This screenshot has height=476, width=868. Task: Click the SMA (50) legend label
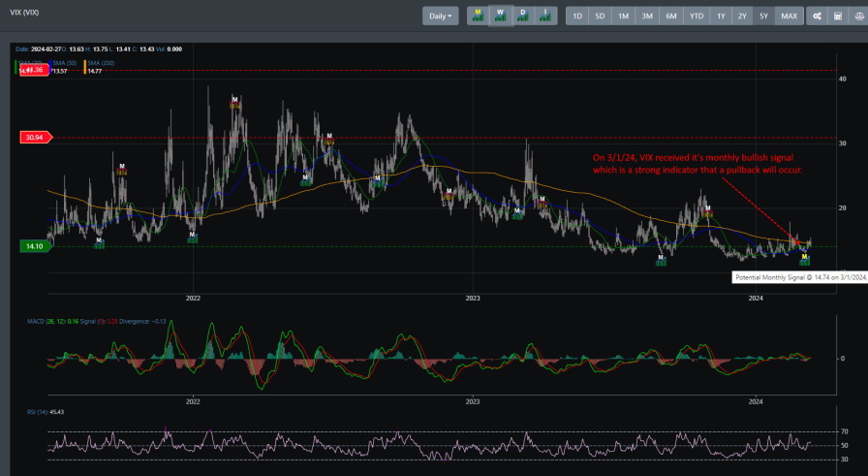pos(65,63)
